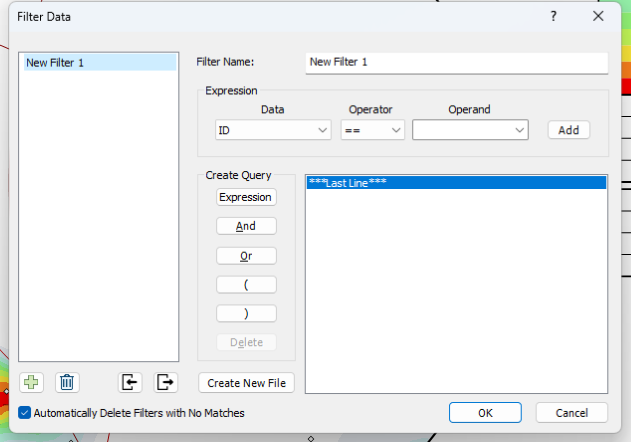Insert open parenthesis into query

246,285
